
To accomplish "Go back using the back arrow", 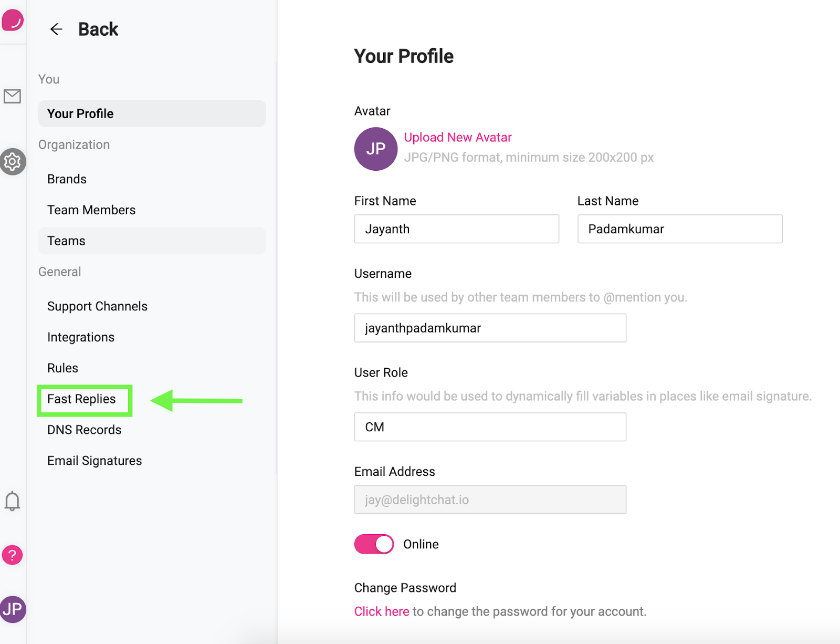I will [56, 29].
